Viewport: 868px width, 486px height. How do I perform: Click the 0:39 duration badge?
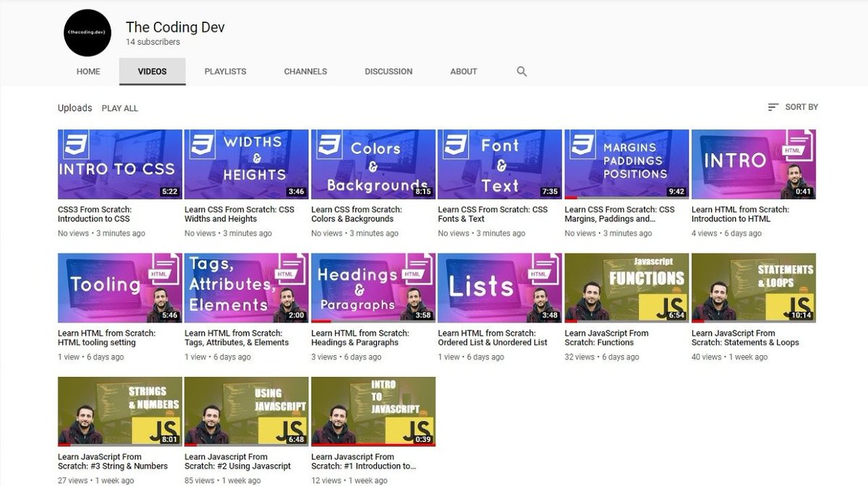click(422, 440)
